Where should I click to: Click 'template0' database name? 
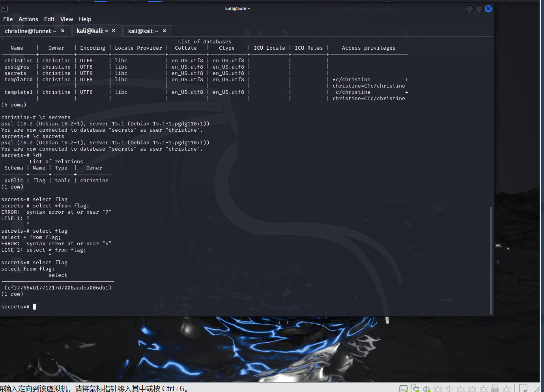point(19,80)
